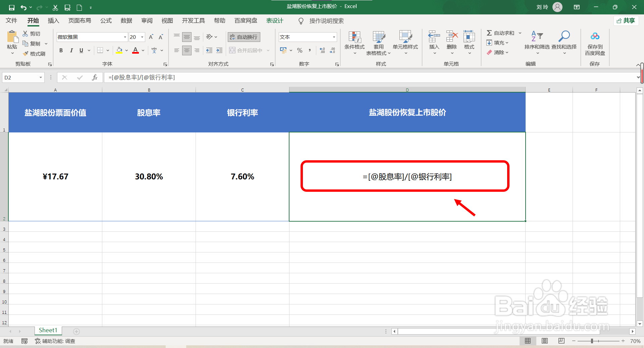Apply percent style format
This screenshot has height=348, width=644.
point(300,50)
